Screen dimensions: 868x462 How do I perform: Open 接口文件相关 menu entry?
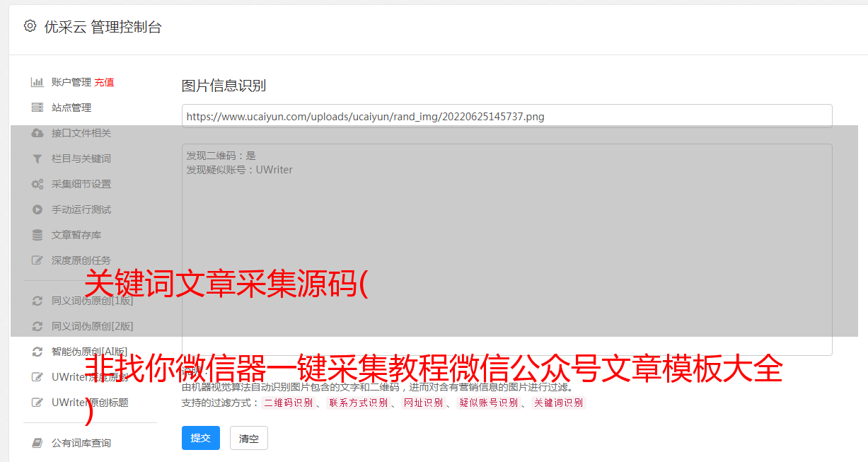81,133
